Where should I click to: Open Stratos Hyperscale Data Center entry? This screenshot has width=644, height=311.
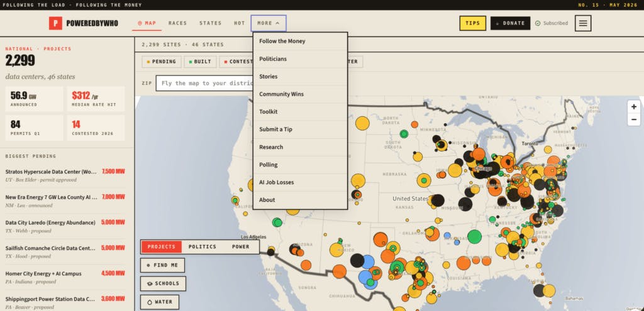point(65,175)
